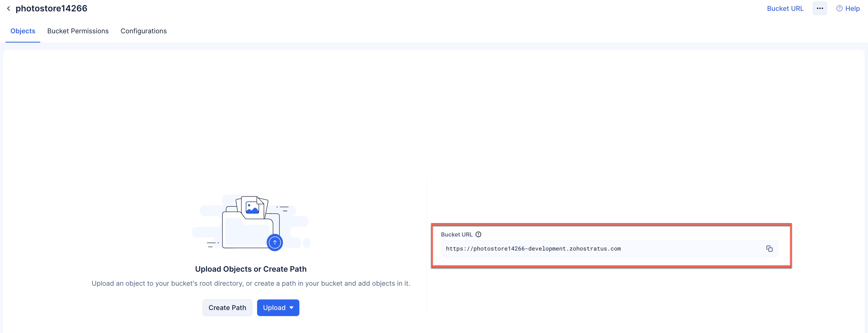Viewport: 868px width, 333px height.
Task: Click the info icon beside Bucket URL label
Action: 478,234
